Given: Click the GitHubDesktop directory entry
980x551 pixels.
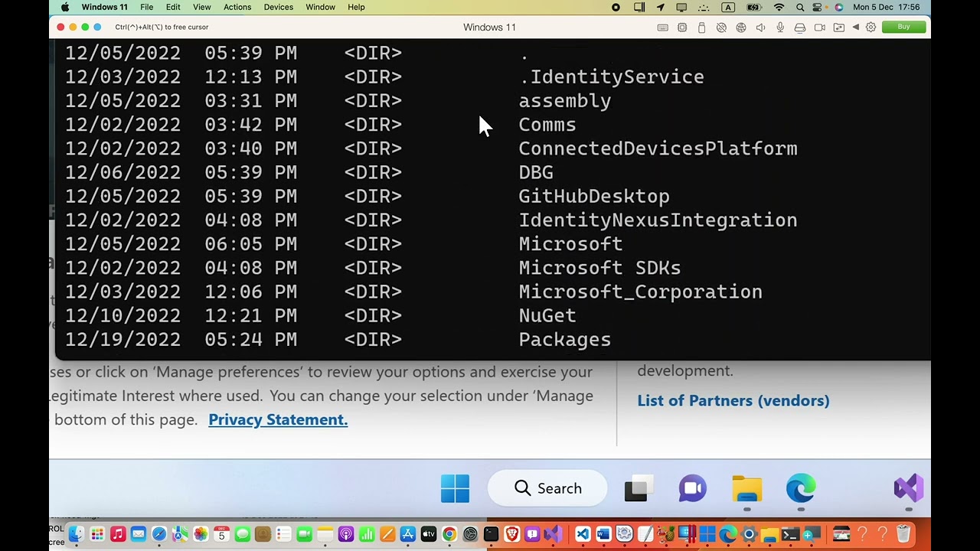Looking at the screenshot, I should point(593,197).
